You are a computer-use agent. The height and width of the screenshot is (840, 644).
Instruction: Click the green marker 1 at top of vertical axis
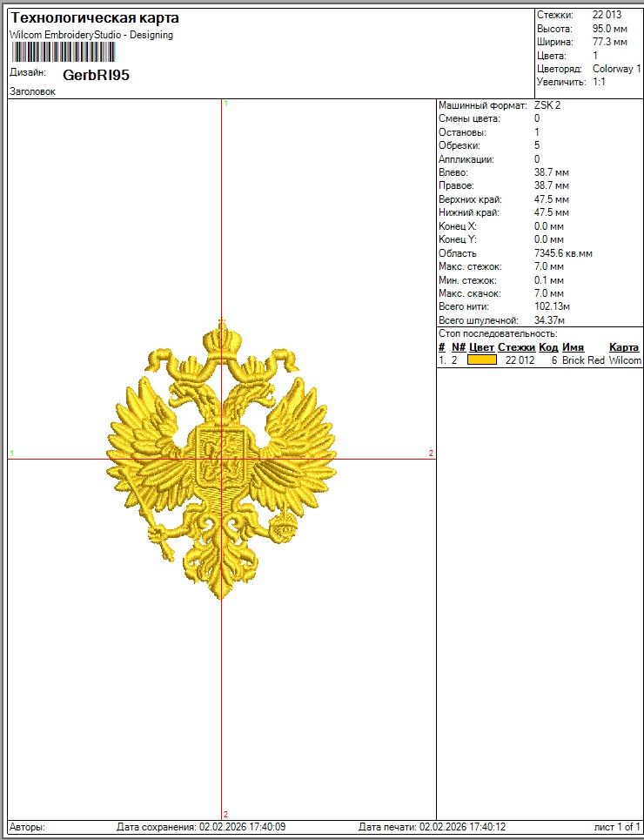(x=225, y=104)
